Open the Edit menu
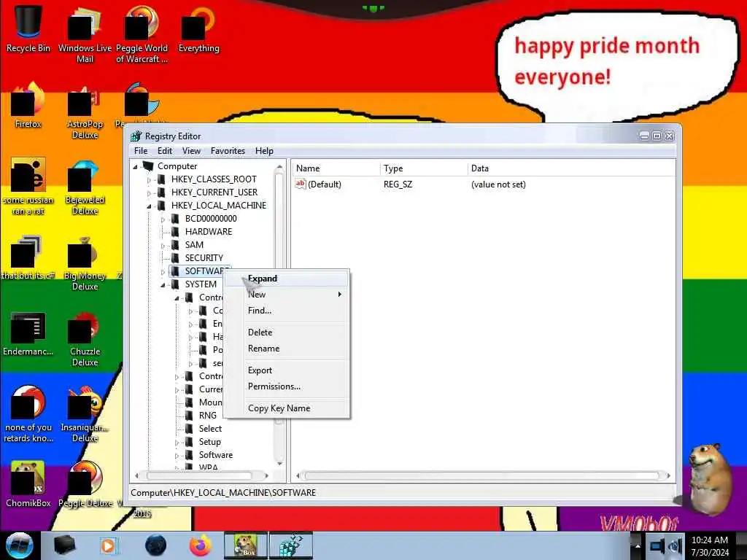Image resolution: width=747 pixels, height=560 pixels. click(x=165, y=151)
